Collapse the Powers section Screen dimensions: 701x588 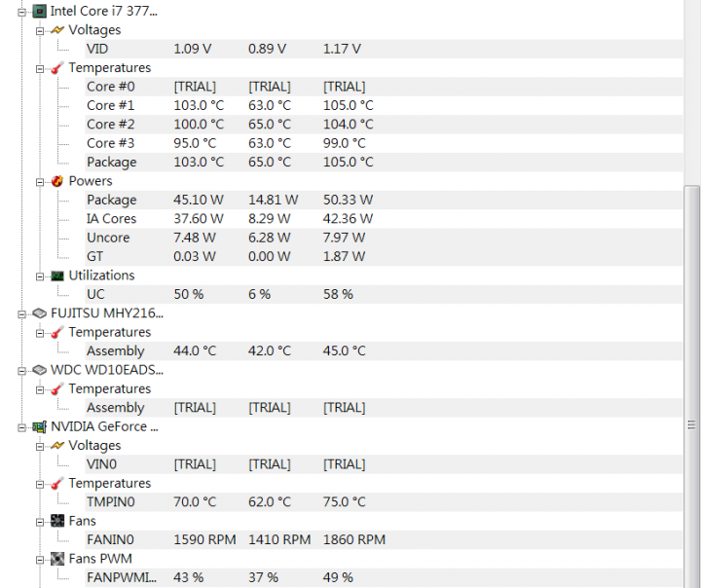tap(41, 181)
